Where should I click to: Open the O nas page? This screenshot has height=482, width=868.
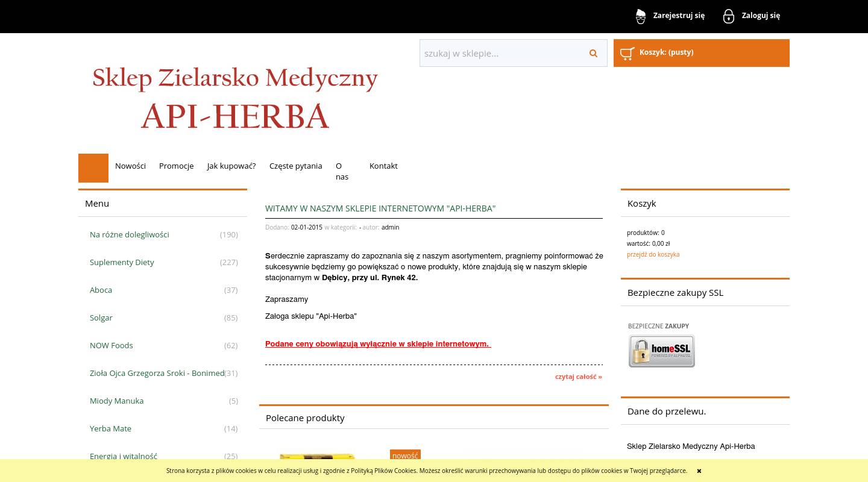pyautogui.click(x=342, y=171)
